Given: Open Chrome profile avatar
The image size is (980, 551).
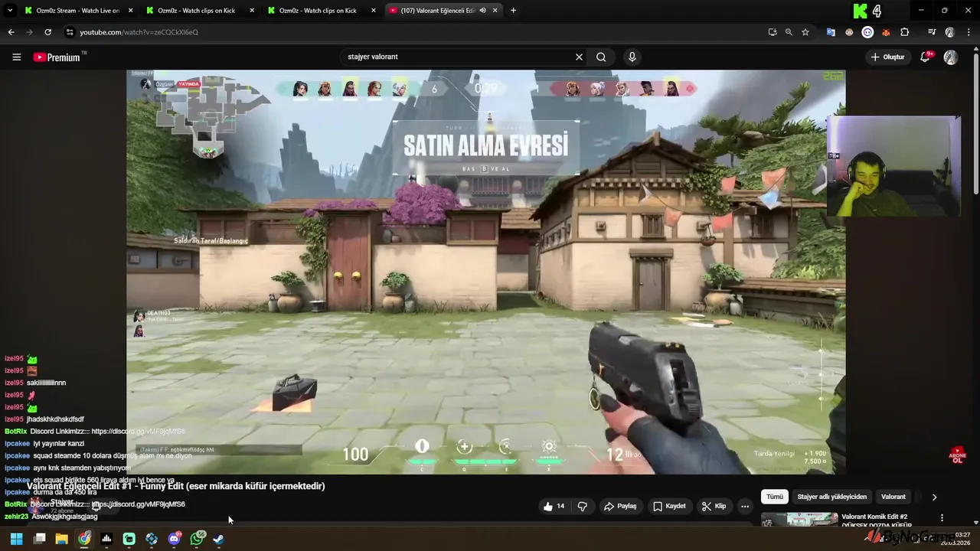Looking at the screenshot, I should coord(950,32).
